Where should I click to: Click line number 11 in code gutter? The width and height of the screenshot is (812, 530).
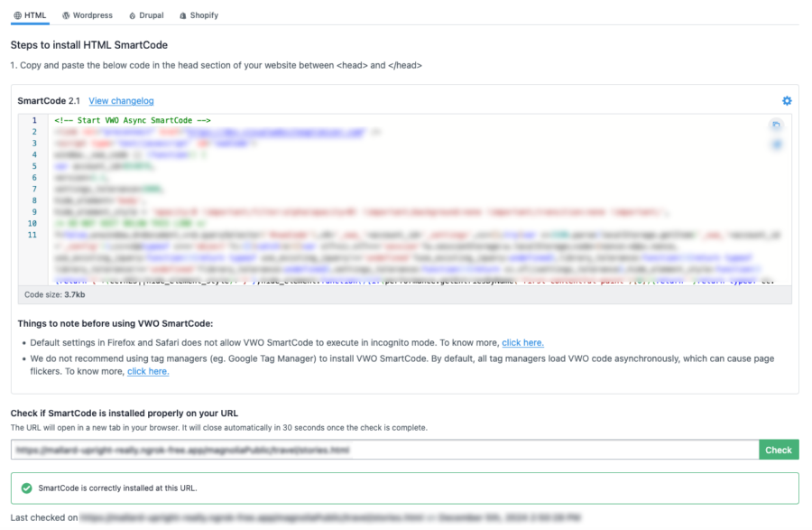tap(32, 235)
